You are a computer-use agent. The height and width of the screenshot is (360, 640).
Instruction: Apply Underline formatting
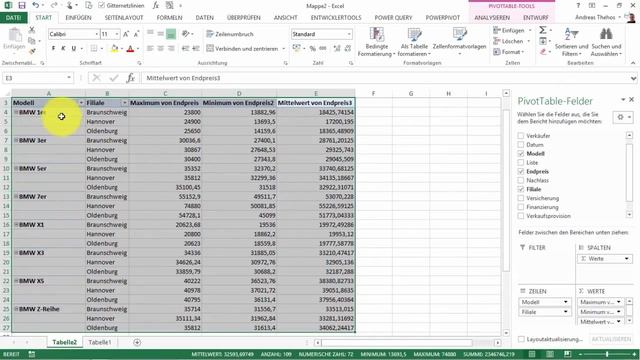[x=73, y=49]
